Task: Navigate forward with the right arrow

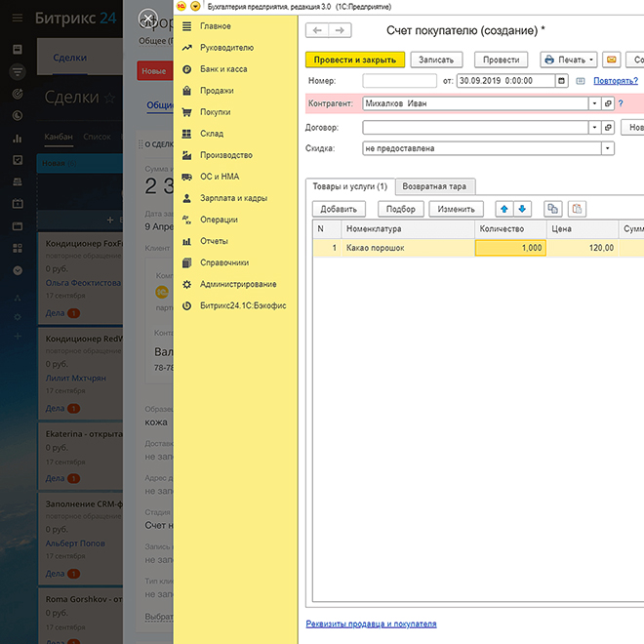Action: (x=340, y=30)
